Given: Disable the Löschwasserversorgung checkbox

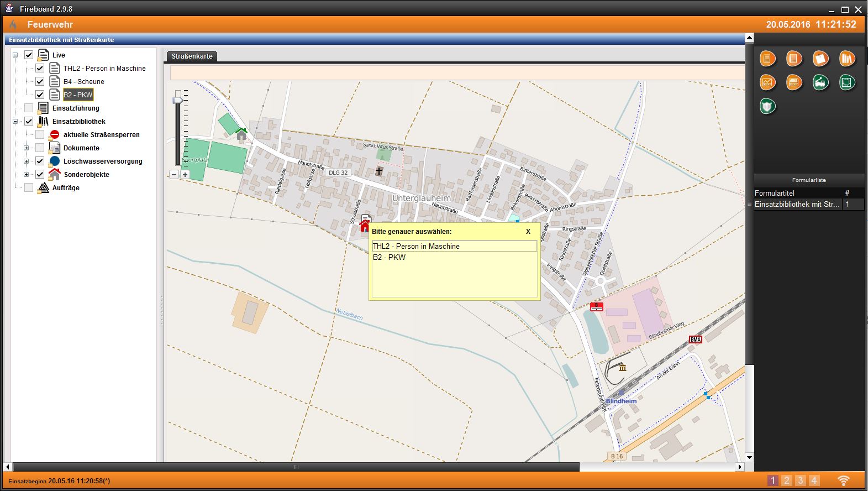Looking at the screenshot, I should 40,161.
